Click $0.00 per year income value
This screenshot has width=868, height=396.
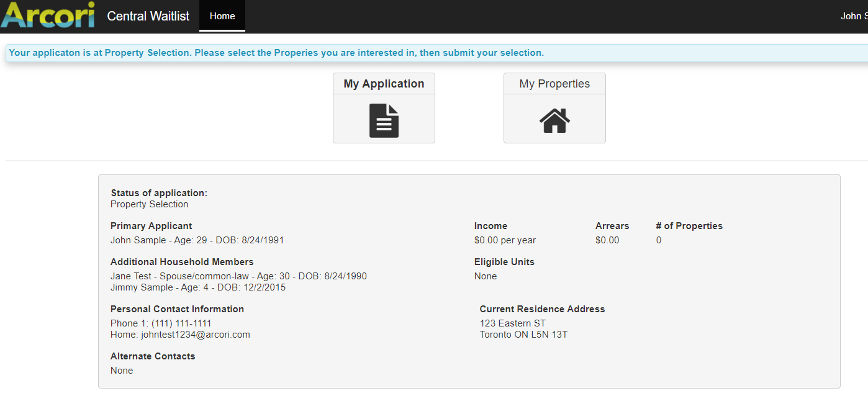click(505, 240)
